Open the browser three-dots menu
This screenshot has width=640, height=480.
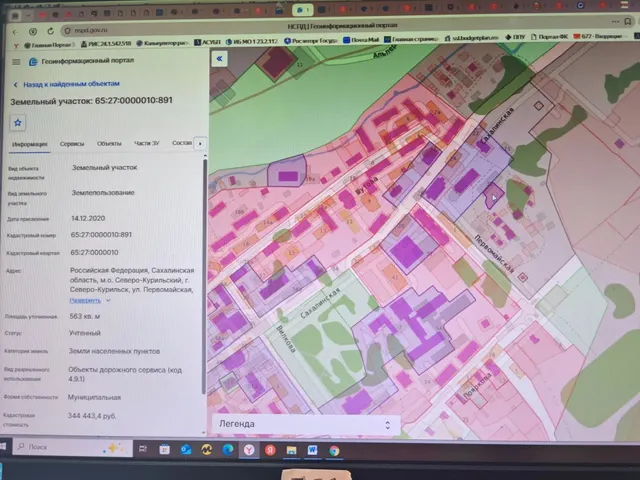(x=616, y=22)
